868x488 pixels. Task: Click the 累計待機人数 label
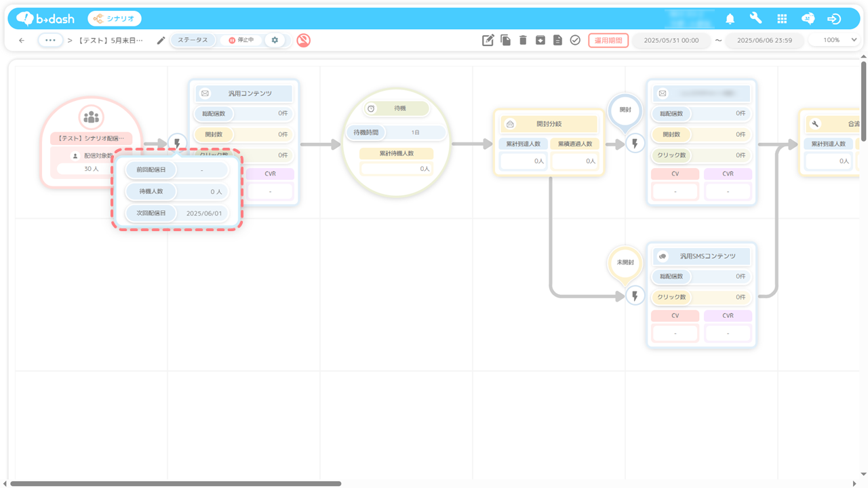396,154
